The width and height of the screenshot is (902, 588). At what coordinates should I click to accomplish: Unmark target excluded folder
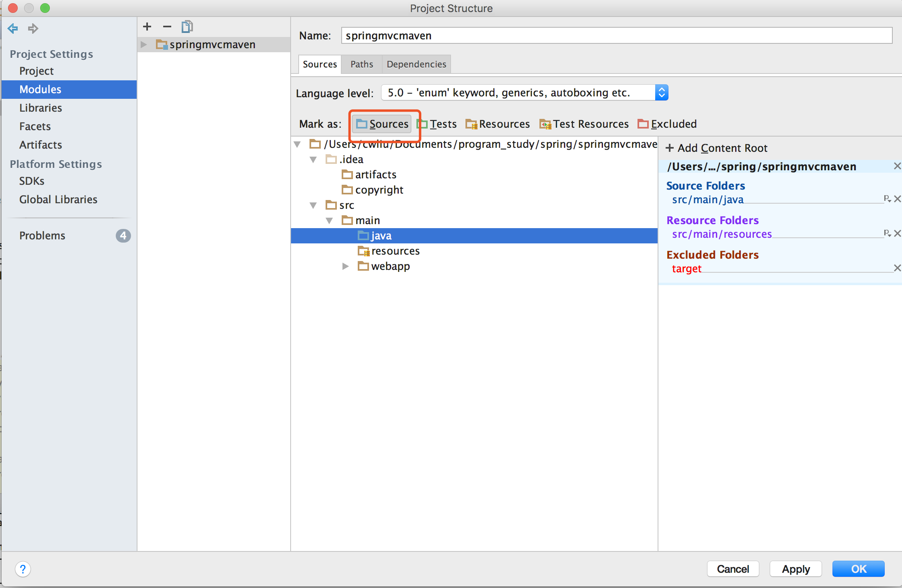[897, 268]
